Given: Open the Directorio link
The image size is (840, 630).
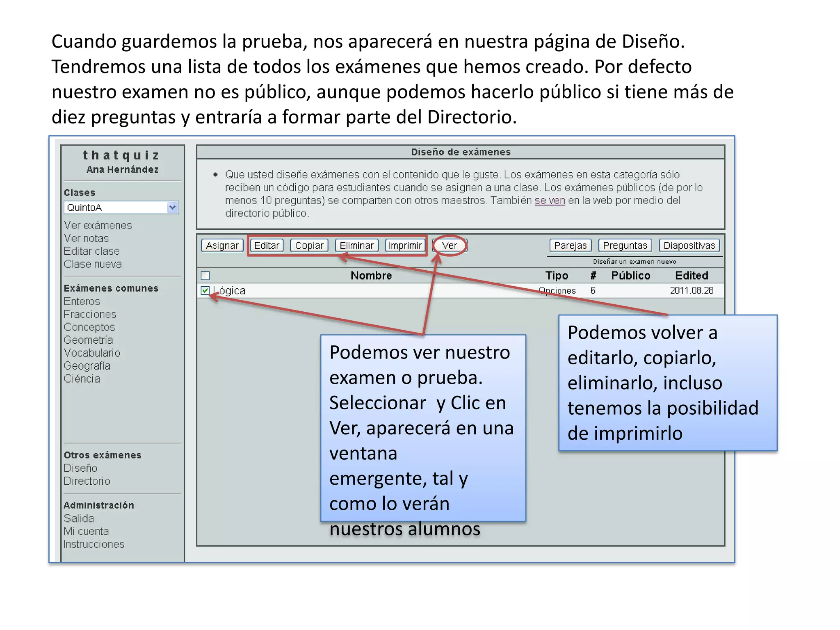Looking at the screenshot, I should tap(87, 481).
